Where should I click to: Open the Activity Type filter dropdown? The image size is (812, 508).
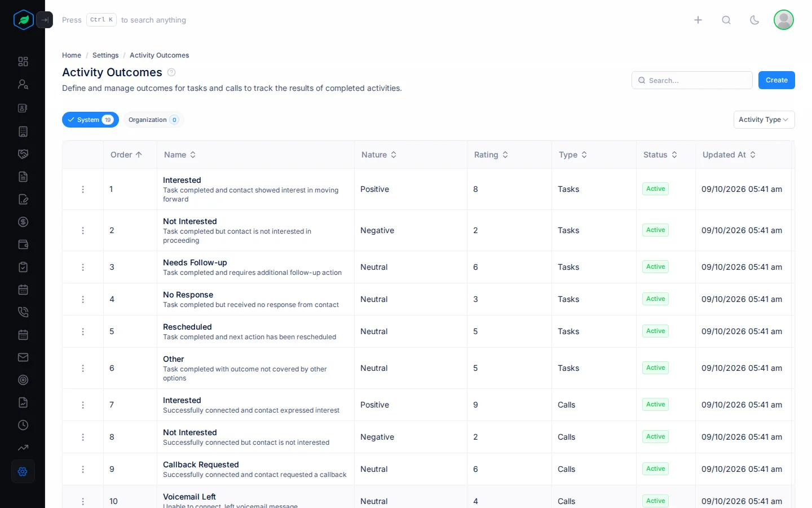click(764, 120)
